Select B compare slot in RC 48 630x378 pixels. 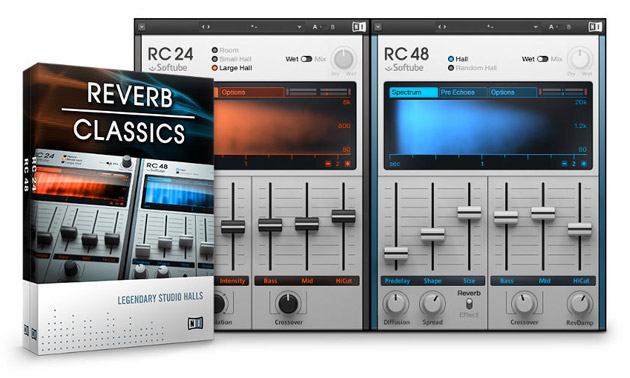coord(569,27)
